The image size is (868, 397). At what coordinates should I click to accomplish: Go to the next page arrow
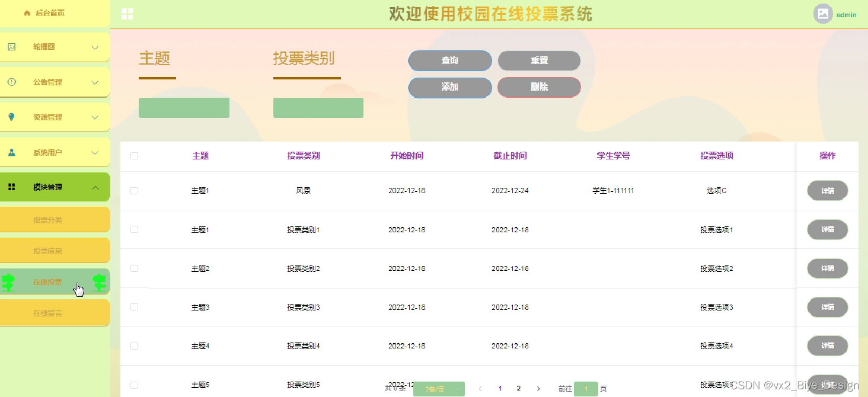[x=538, y=389]
